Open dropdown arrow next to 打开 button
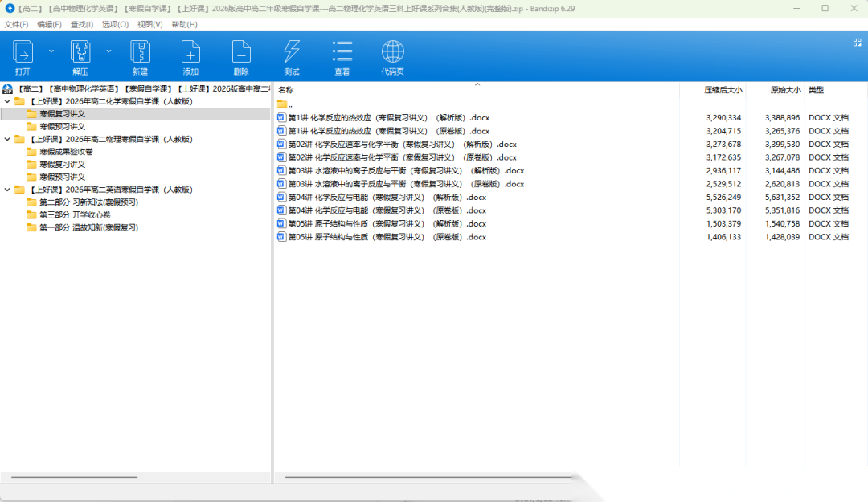The width and height of the screenshot is (868, 502). coord(51,51)
